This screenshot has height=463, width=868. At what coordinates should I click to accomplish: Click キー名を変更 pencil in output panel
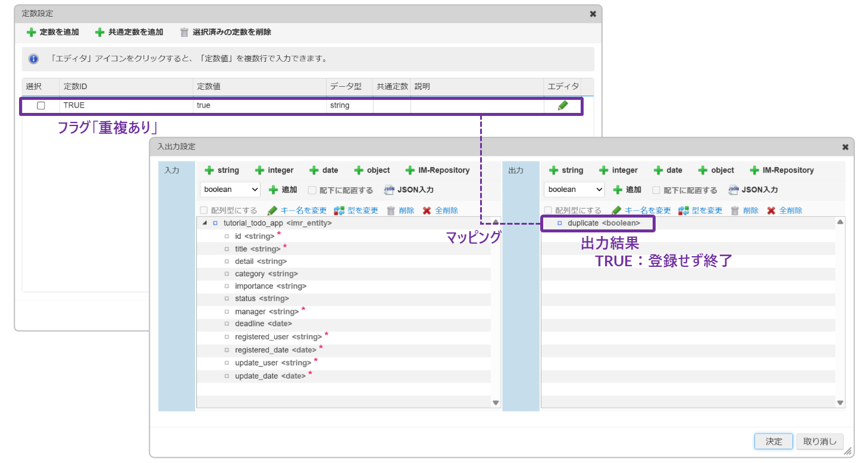[x=616, y=210]
